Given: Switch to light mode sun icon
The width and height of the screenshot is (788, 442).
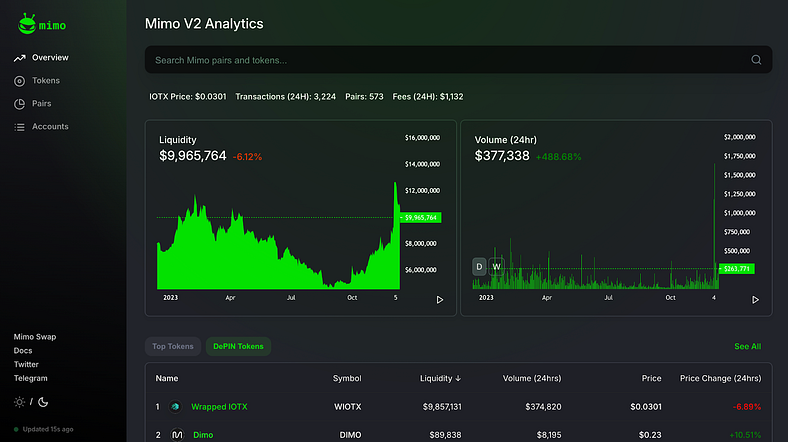Looking at the screenshot, I should tap(19, 402).
